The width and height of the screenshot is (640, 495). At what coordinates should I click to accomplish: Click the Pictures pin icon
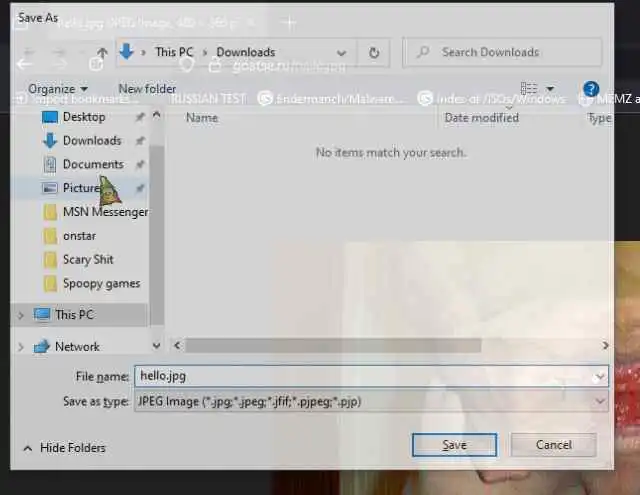140,188
